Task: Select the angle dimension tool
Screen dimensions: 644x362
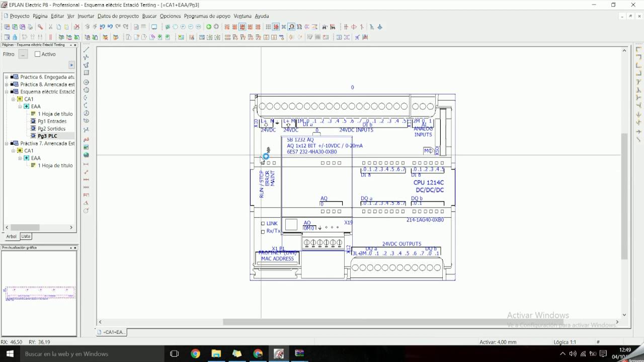Action: tap(86, 203)
